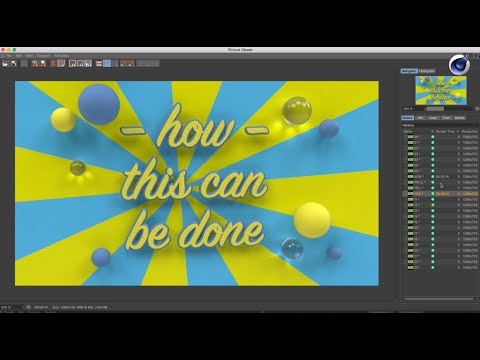Open the status bar zoom percentage dropdown
This screenshot has height=360, width=480.
tap(12, 307)
